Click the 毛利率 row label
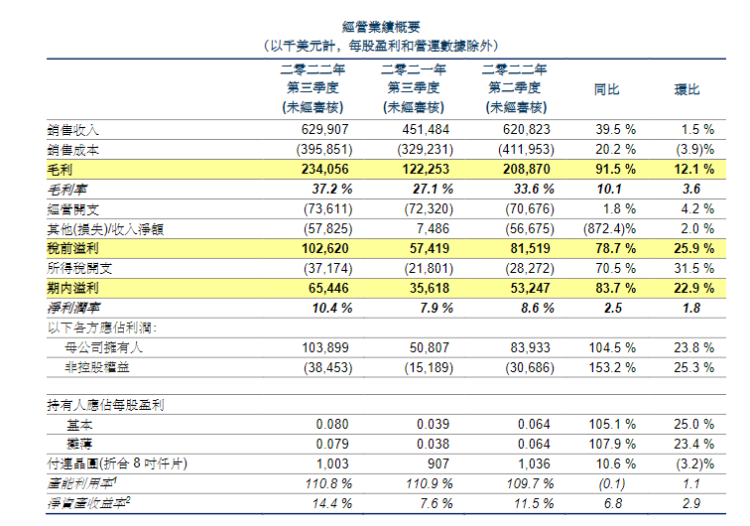Screen dimensions: 750x526 pos(67,190)
